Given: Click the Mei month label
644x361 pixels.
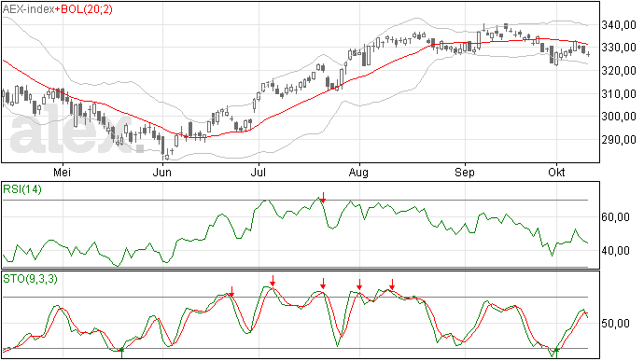Looking at the screenshot, I should (62, 172).
